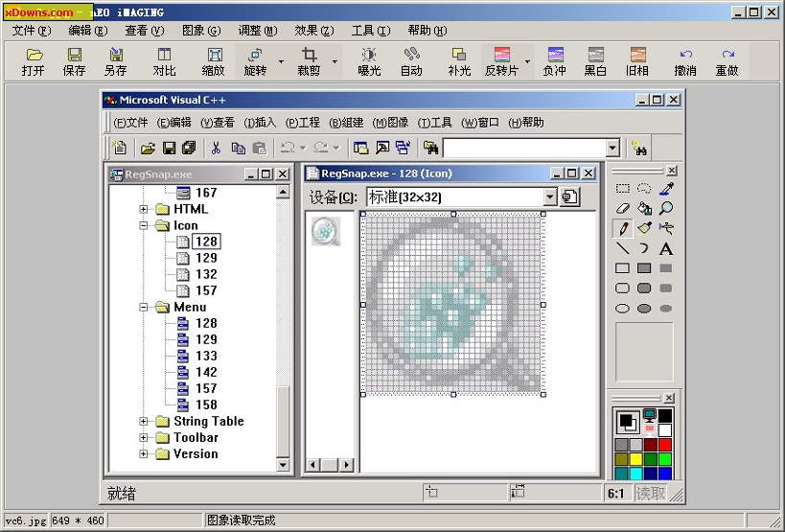
Task: Open the 反转片 options dropdown arrow
Action: coord(527,61)
